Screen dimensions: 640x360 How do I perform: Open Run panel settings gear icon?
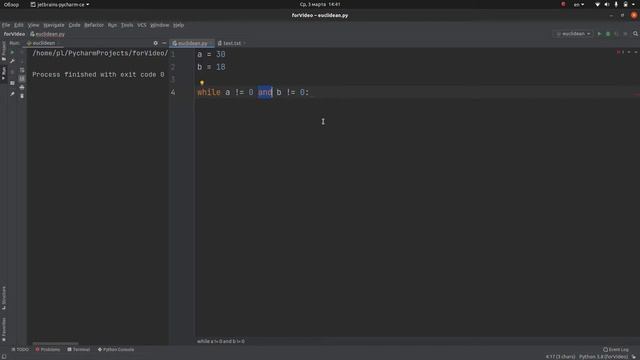156,43
